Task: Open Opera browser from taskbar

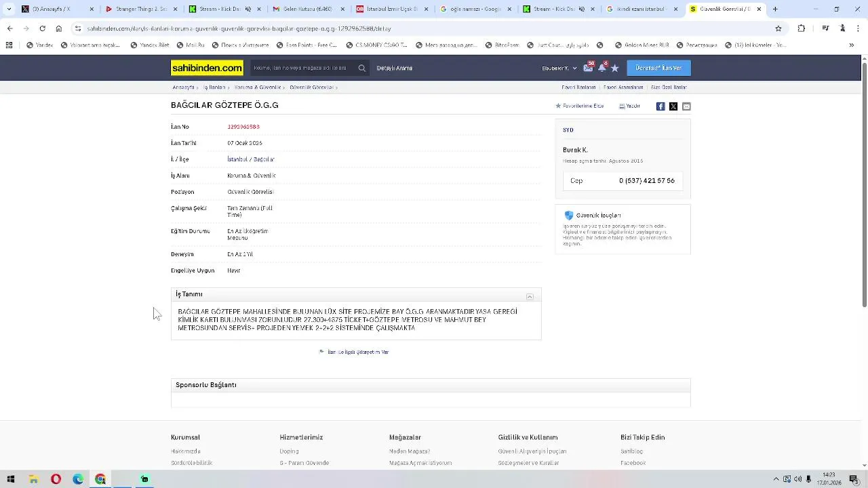Action: (x=56, y=479)
